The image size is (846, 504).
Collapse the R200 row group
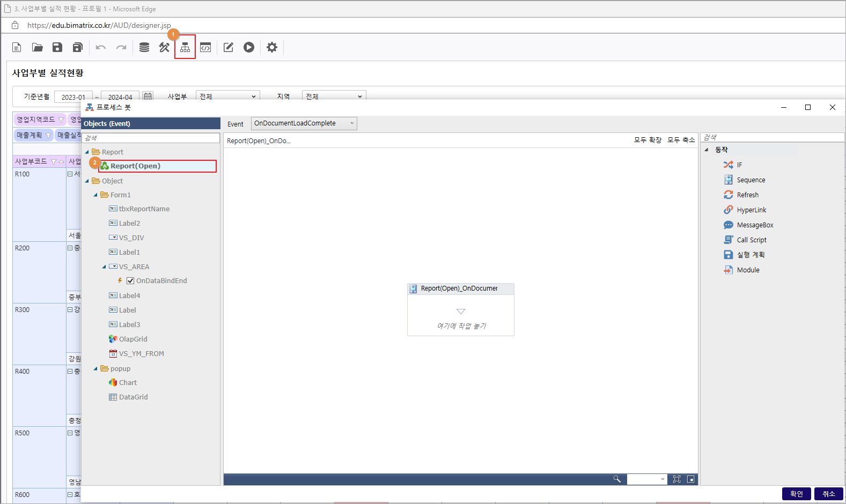point(70,248)
